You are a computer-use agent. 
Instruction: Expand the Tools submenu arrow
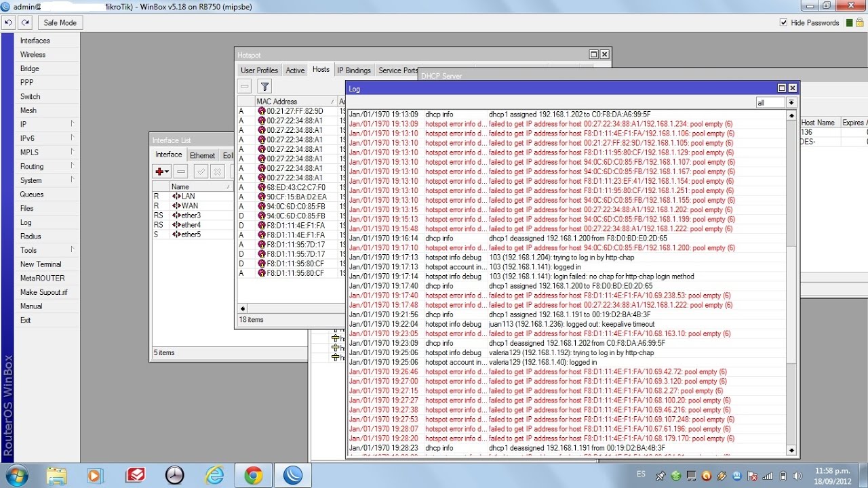click(x=73, y=250)
